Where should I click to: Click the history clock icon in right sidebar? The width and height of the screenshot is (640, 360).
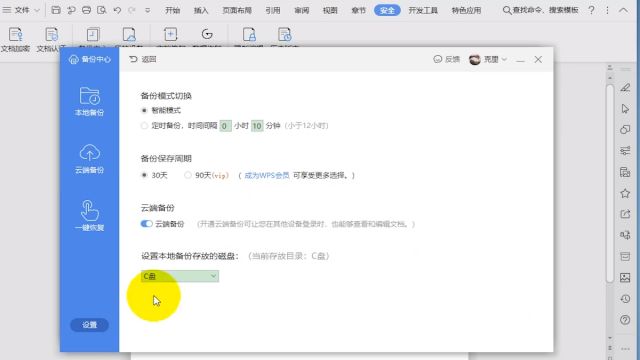pos(625,299)
